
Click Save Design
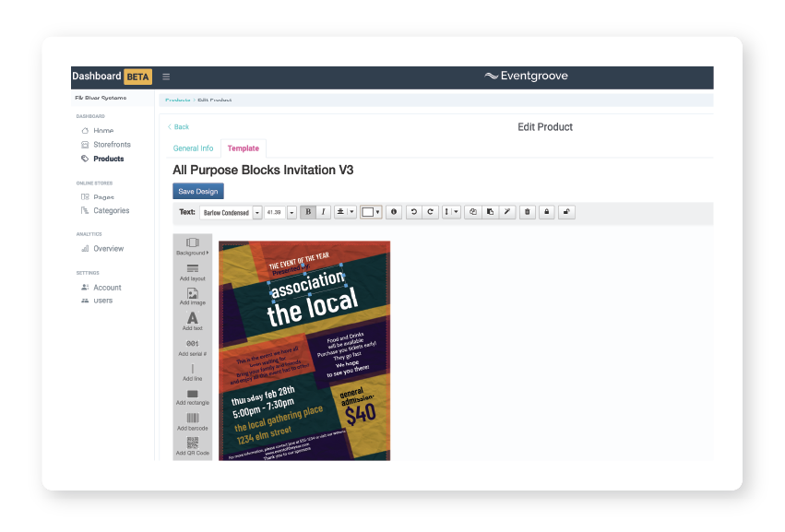click(196, 191)
